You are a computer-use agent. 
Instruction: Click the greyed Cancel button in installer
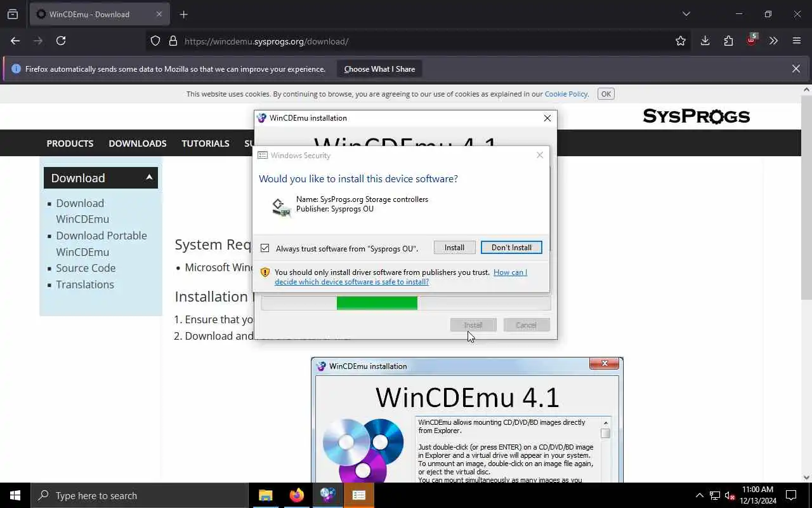[526, 325]
